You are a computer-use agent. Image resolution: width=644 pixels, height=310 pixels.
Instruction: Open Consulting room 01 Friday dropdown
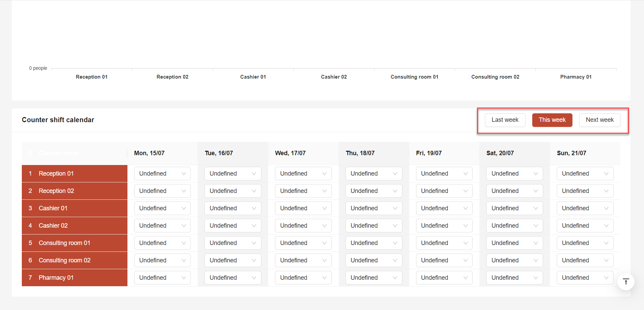click(444, 243)
